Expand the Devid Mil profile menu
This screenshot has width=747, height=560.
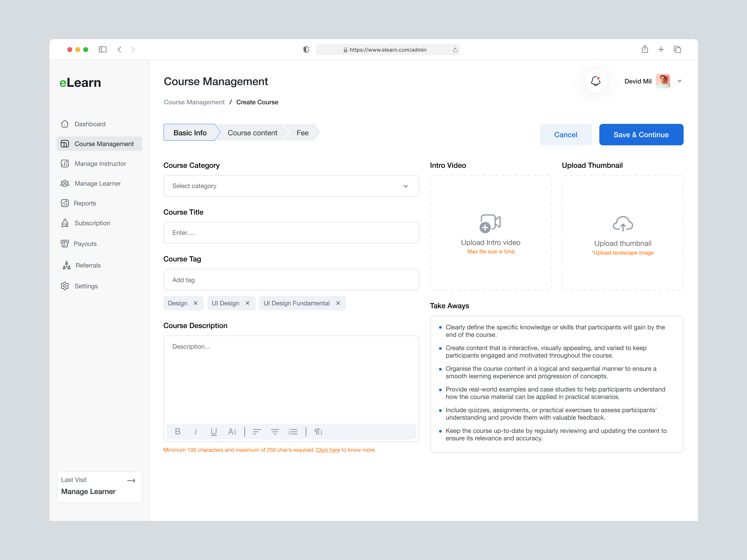point(679,81)
